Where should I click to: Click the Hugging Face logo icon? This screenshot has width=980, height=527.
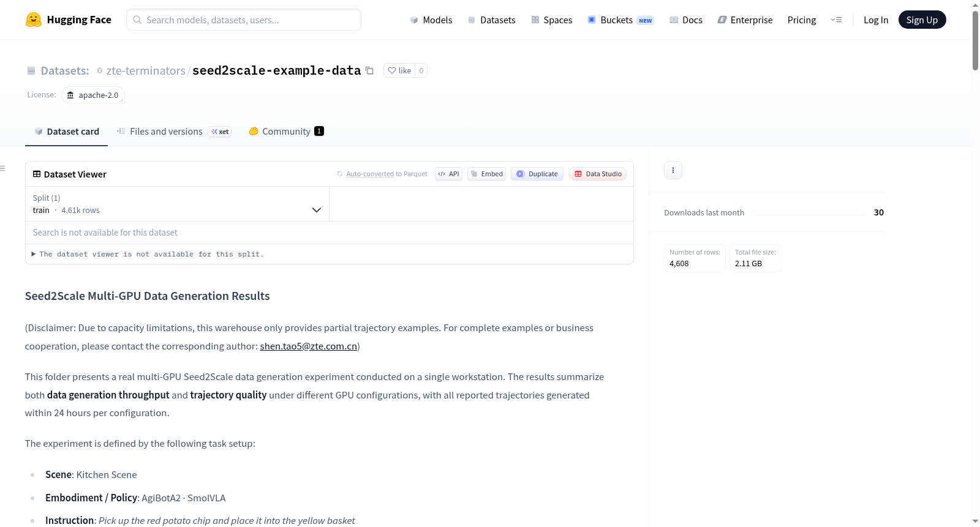(34, 20)
